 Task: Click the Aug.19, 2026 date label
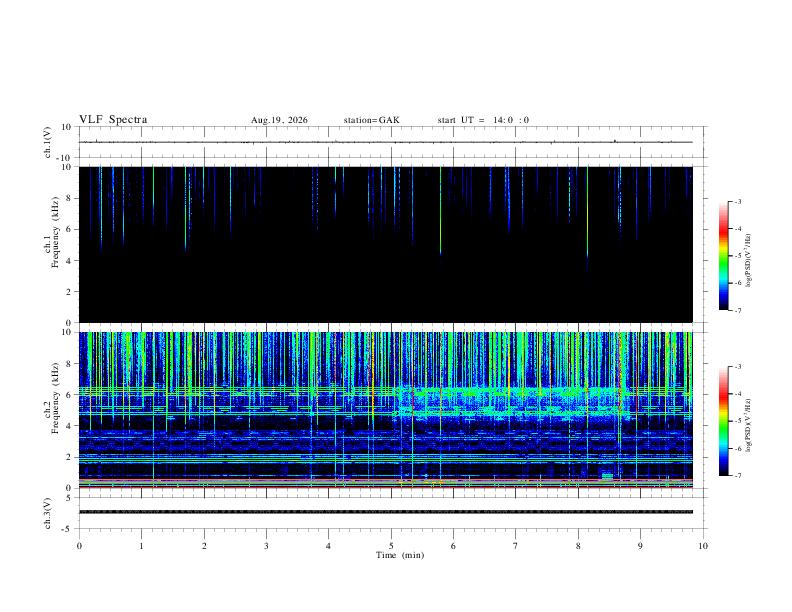coord(279,120)
